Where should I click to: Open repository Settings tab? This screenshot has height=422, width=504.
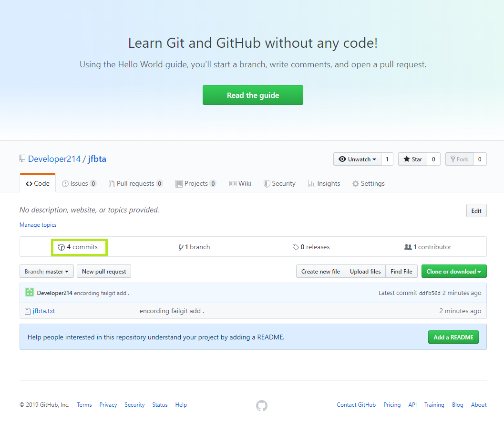369,183
